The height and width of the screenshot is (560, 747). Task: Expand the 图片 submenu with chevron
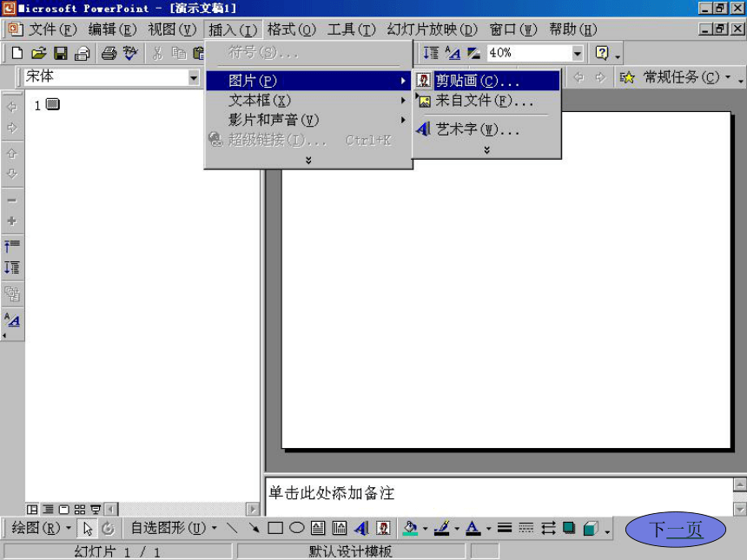tap(486, 150)
